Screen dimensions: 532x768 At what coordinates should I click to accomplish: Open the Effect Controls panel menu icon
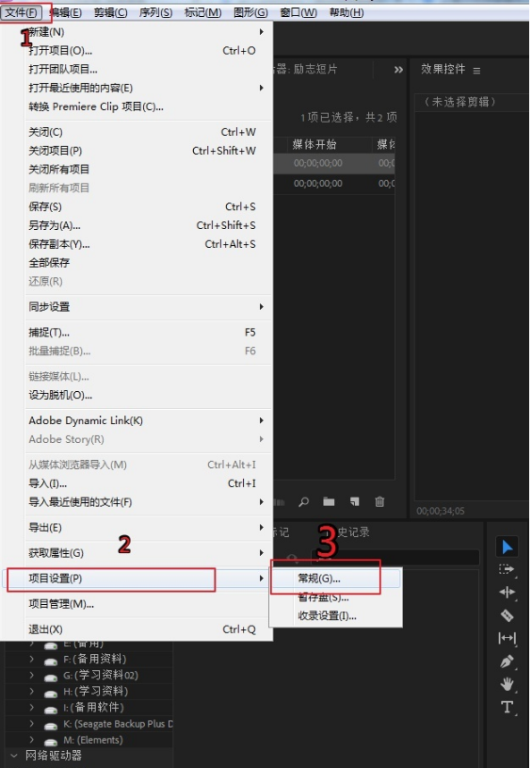476,71
